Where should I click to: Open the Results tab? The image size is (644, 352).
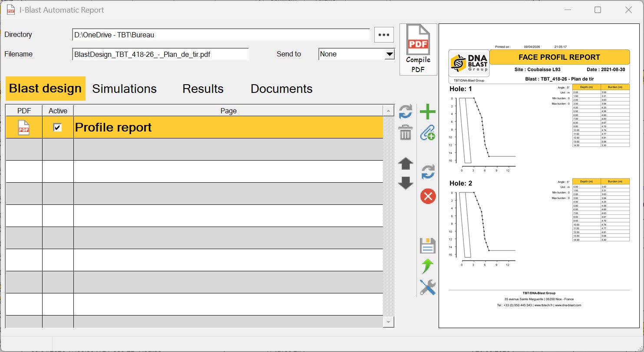click(x=203, y=89)
